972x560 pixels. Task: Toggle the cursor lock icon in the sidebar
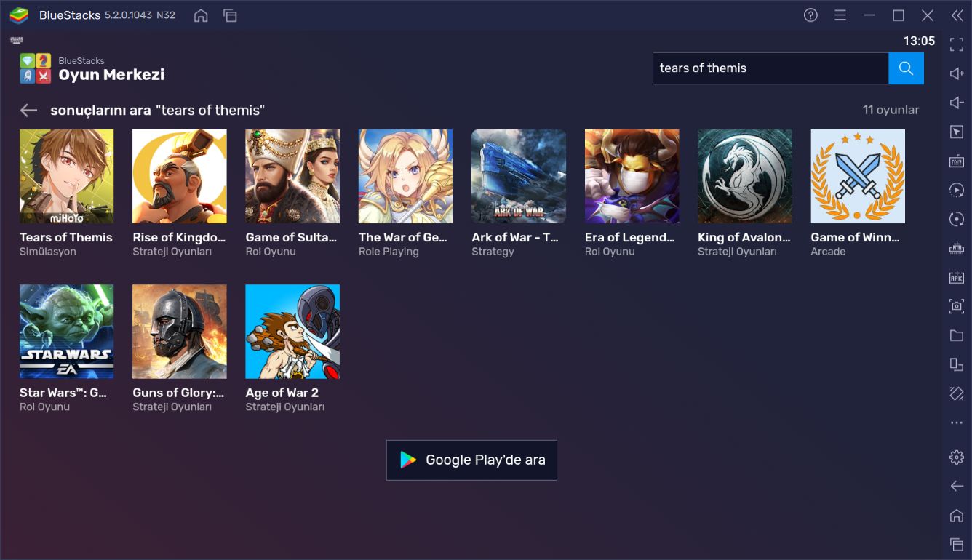[x=957, y=132]
